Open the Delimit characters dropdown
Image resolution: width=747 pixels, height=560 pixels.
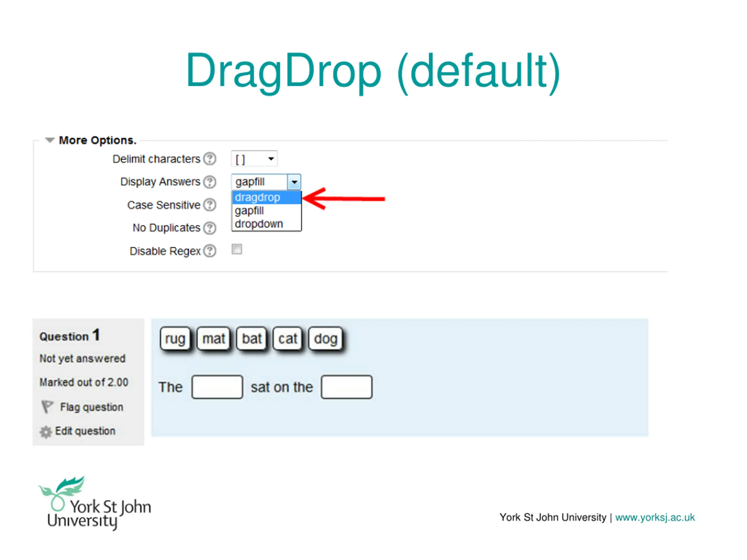(254, 159)
